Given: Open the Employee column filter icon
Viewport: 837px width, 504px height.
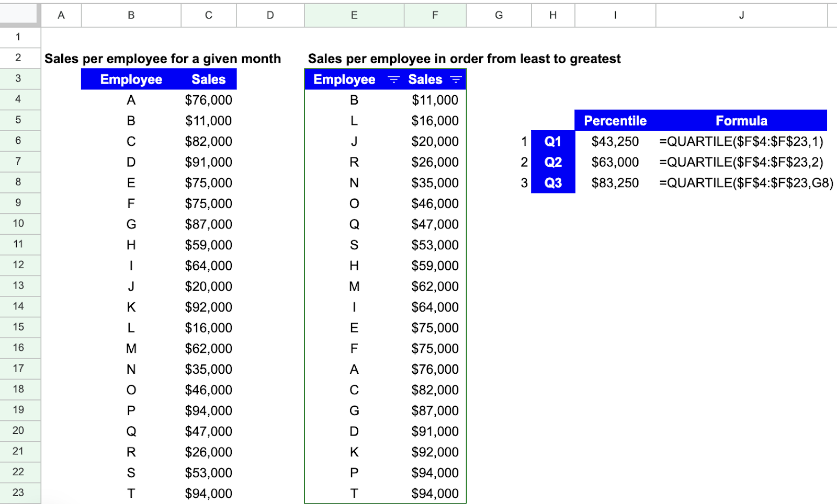Looking at the screenshot, I should tap(393, 79).
